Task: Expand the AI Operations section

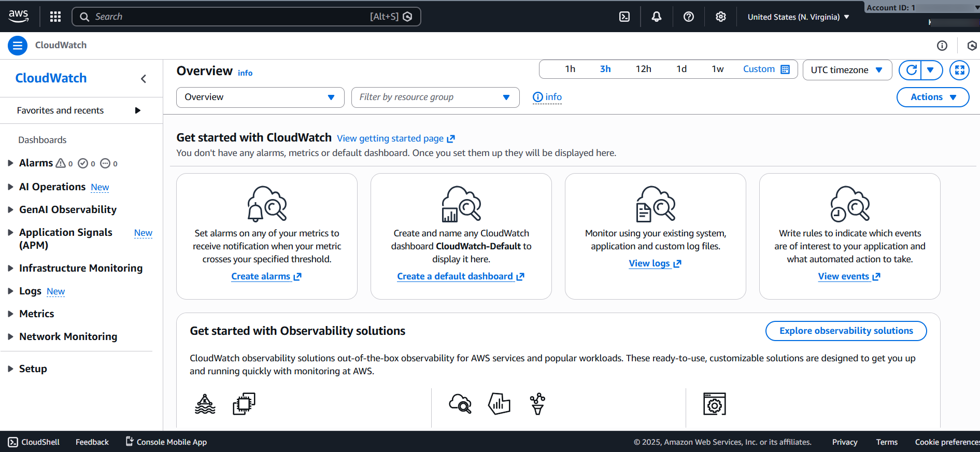Action: pos(10,187)
